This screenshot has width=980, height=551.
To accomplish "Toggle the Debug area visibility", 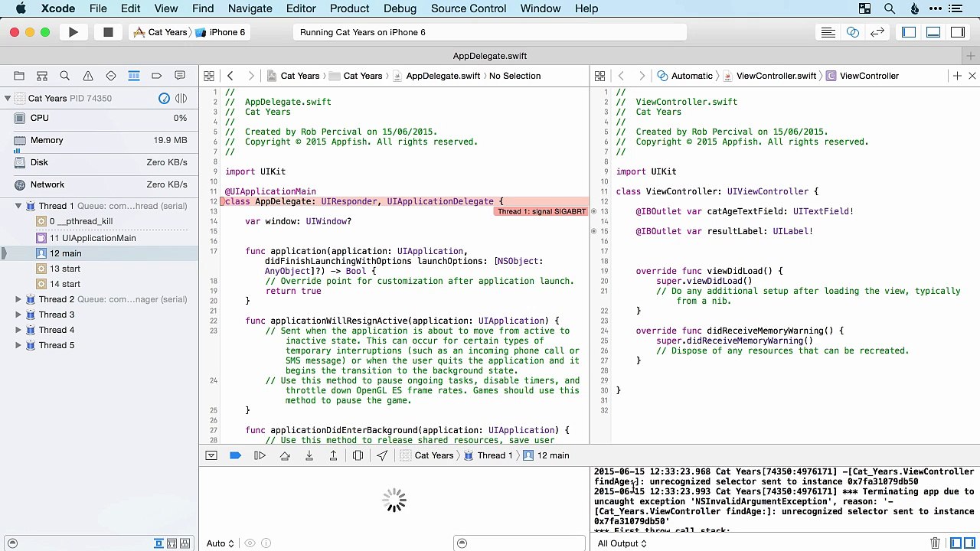I will pyautogui.click(x=933, y=32).
